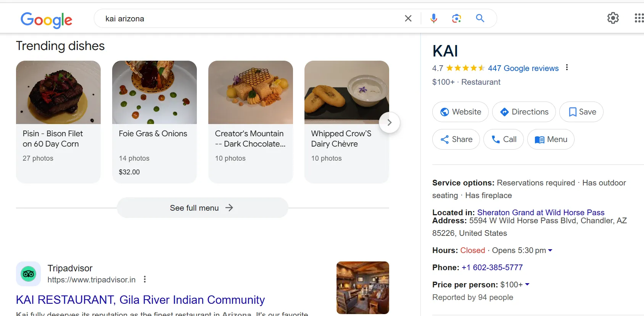The height and width of the screenshot is (316, 644).
Task: Expand the Price per person dropdown
Action: 528,284
